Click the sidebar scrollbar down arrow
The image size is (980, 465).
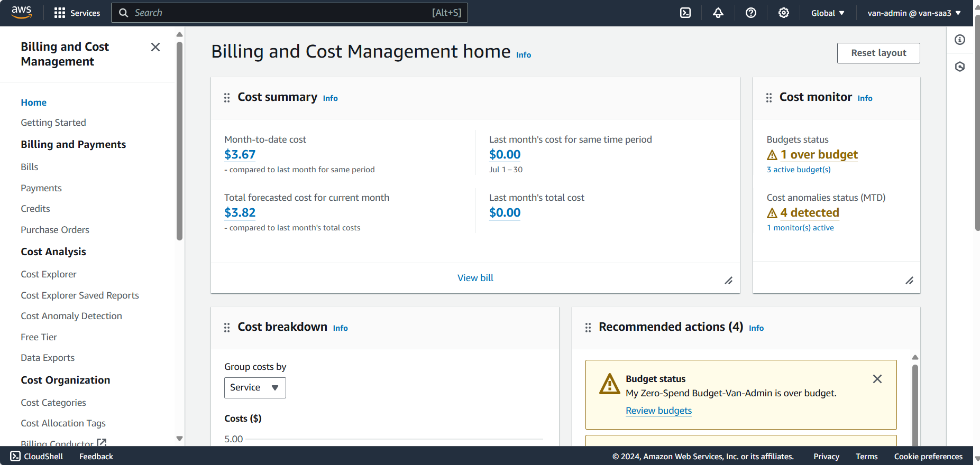(179, 439)
